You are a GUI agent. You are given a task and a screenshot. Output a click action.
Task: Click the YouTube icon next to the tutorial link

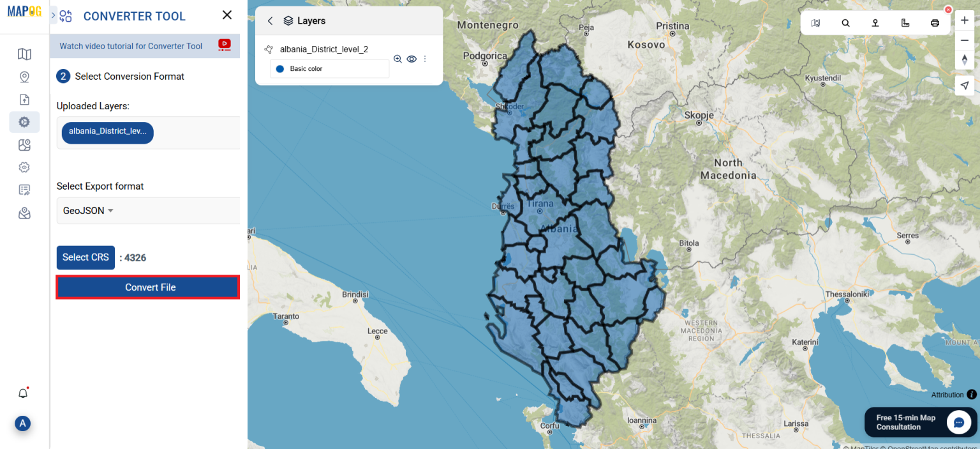[x=223, y=45]
